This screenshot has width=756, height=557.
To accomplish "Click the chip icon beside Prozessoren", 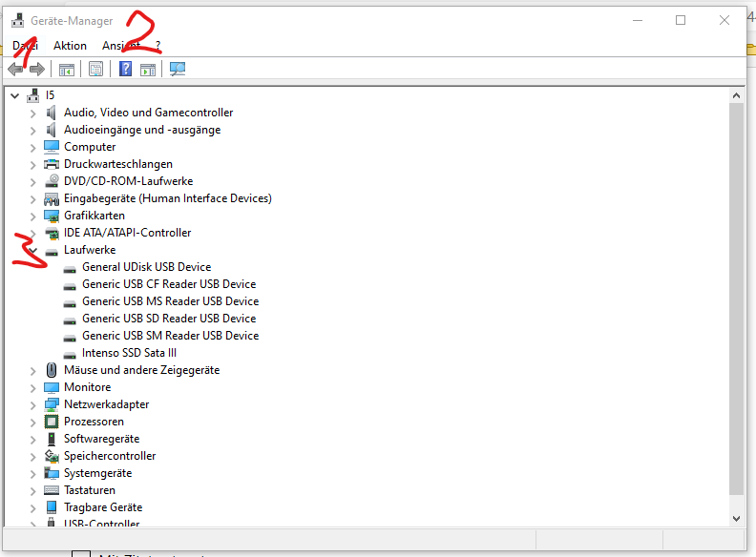I will point(52,422).
